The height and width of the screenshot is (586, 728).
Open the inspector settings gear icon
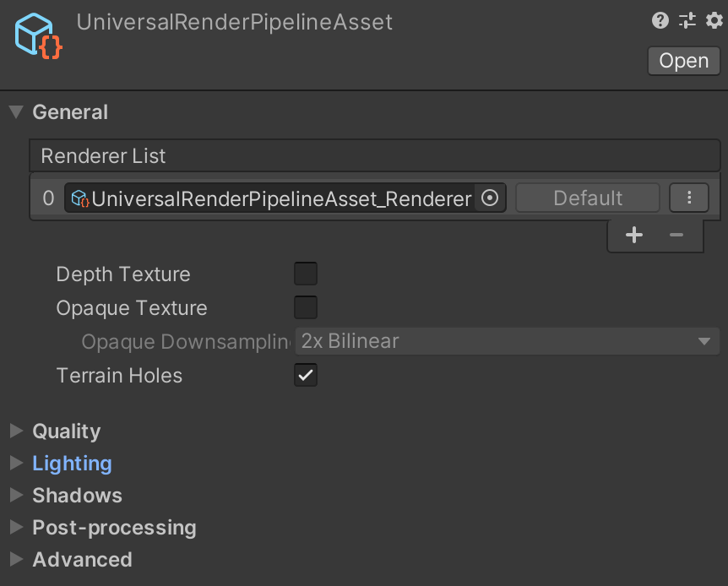click(714, 20)
